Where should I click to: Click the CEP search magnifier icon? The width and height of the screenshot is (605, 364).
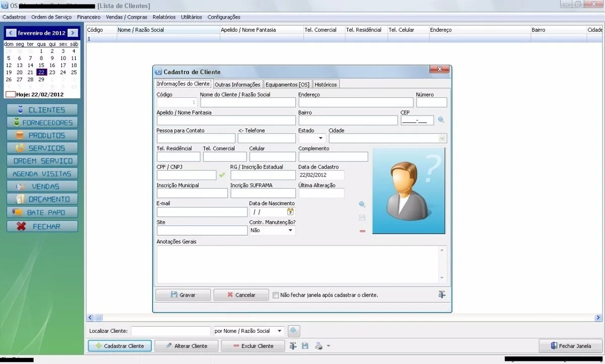pyautogui.click(x=441, y=120)
